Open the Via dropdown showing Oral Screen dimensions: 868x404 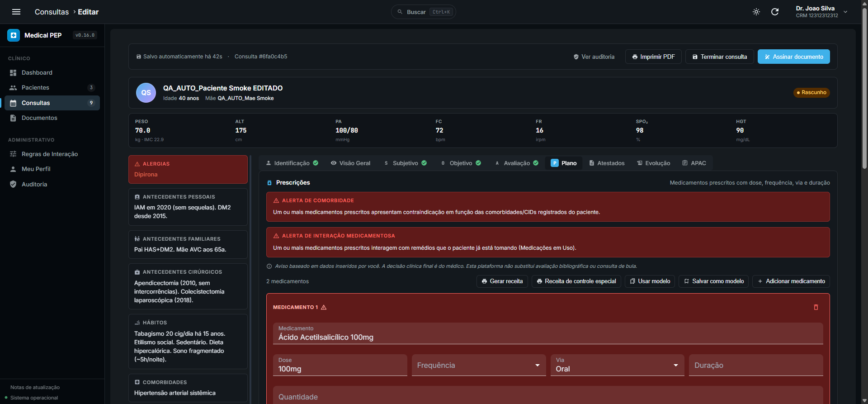(617, 365)
